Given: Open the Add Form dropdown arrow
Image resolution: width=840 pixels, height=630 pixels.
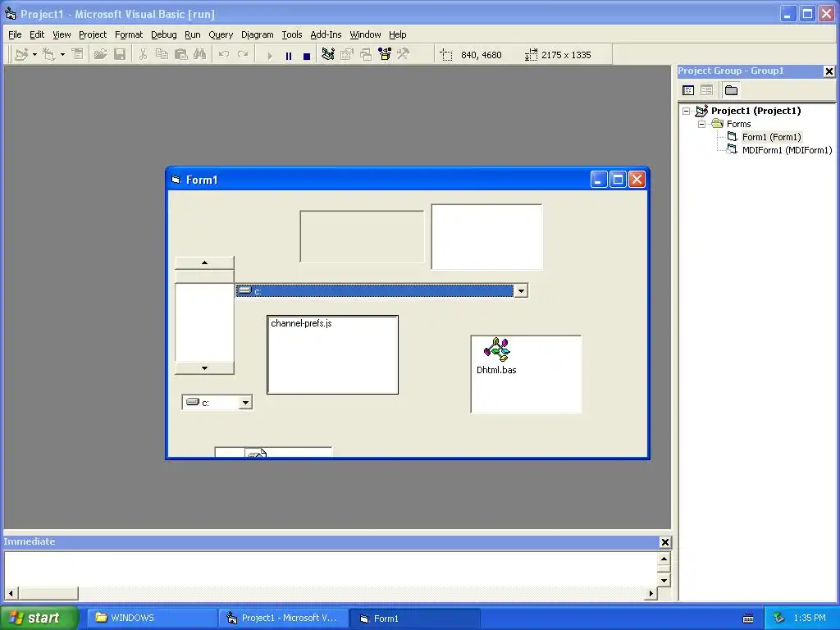Looking at the screenshot, I should pos(62,54).
